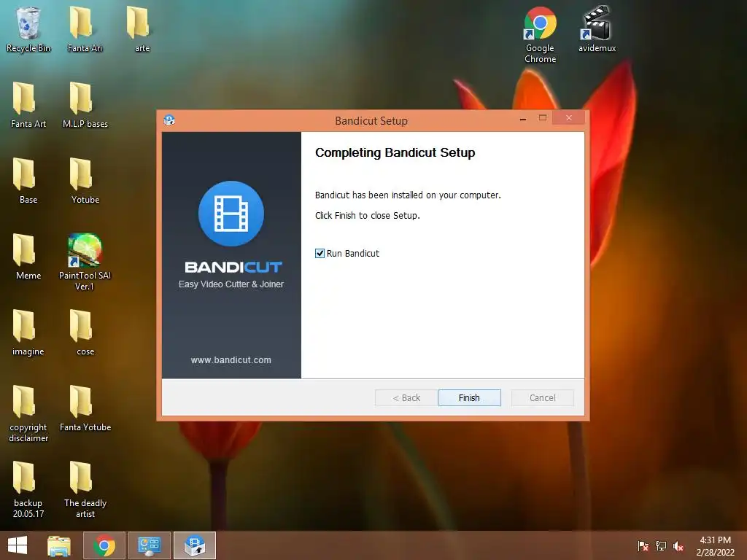Select the Fanta Ari folder
This screenshot has height=560, width=747.
[x=85, y=29]
